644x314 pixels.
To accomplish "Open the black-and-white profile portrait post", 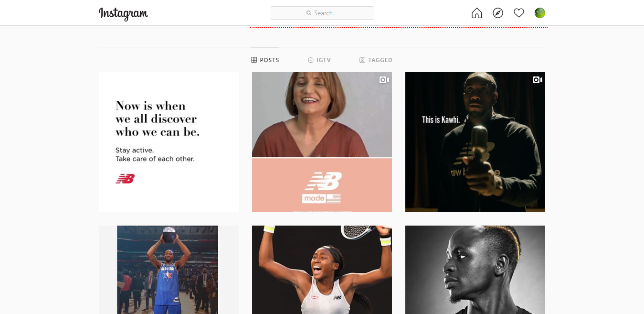I will pos(475,270).
